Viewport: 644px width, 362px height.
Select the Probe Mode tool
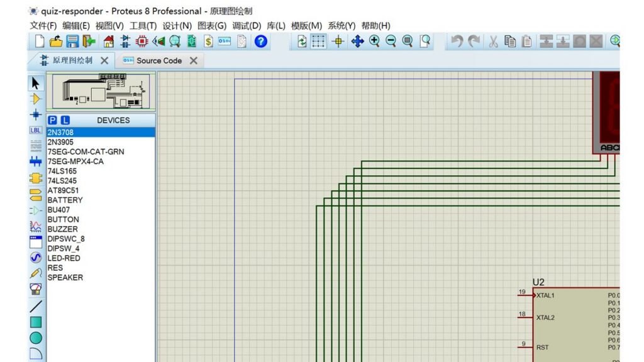pos(36,273)
